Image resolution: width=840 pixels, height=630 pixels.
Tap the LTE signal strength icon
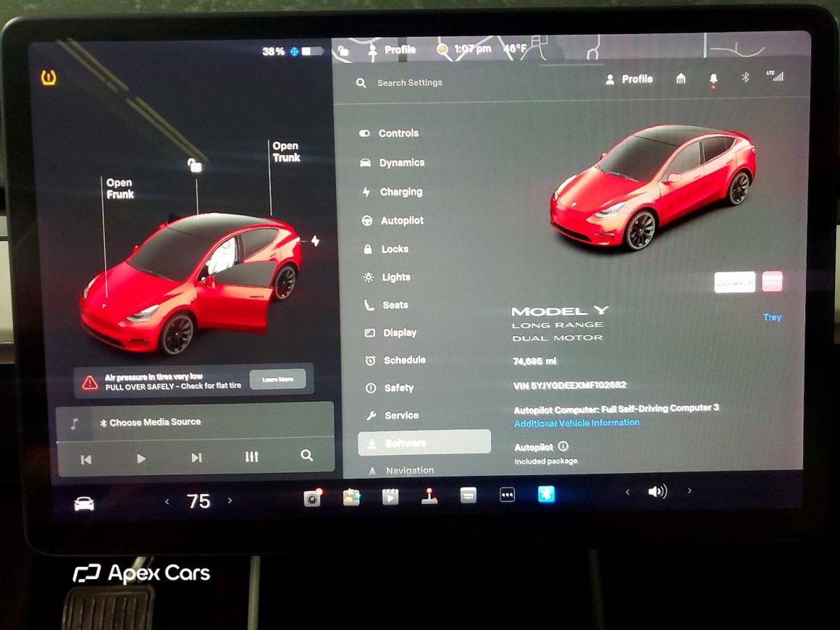(775, 76)
